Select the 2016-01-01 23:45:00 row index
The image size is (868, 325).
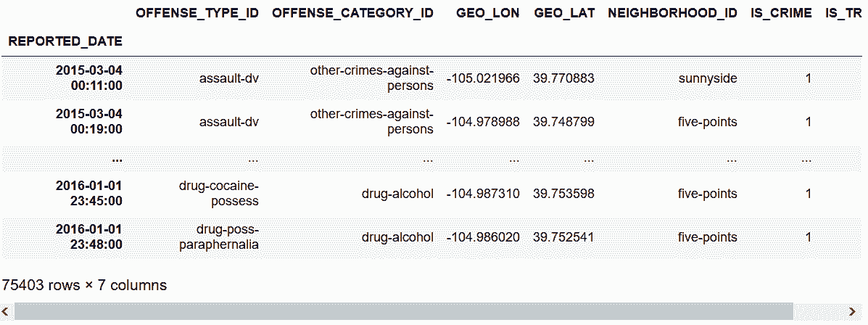pyautogui.click(x=88, y=194)
